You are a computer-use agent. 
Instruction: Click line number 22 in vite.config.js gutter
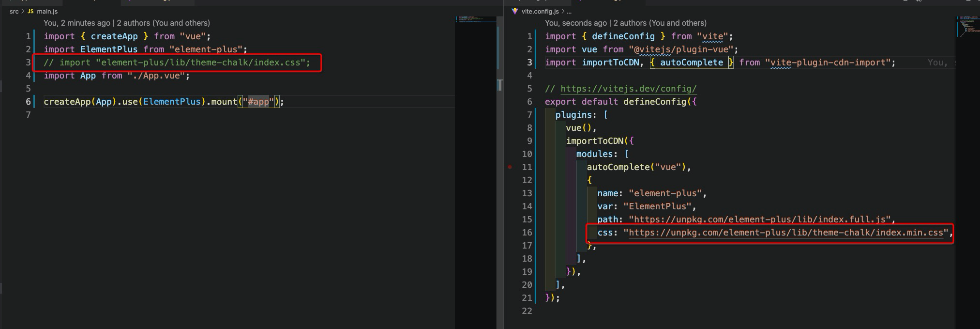click(x=527, y=311)
